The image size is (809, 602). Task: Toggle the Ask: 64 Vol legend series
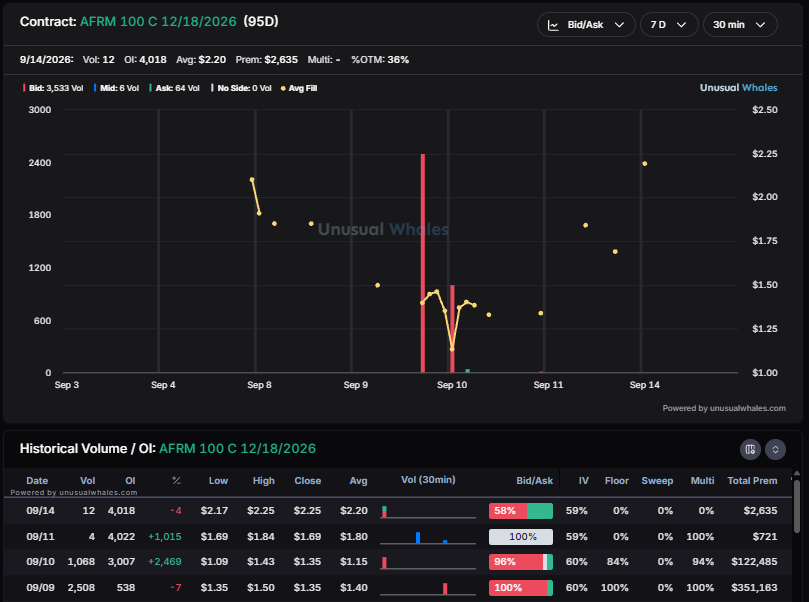(x=174, y=88)
